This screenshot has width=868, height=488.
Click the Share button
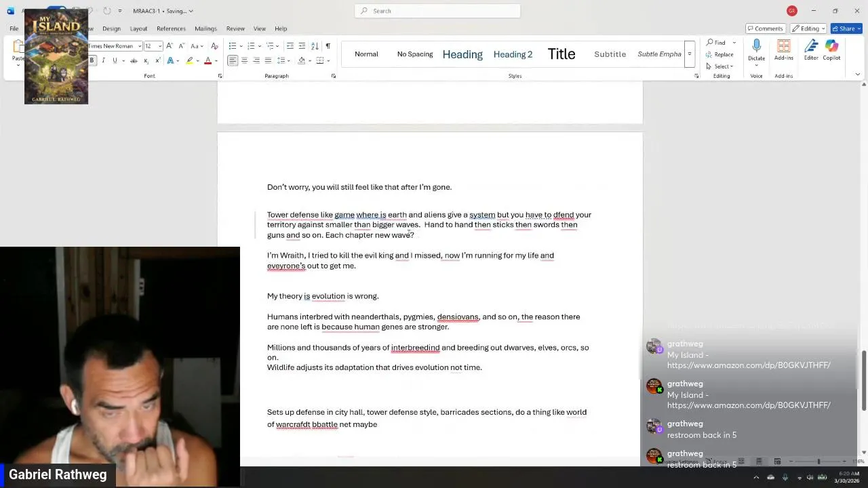click(848, 28)
